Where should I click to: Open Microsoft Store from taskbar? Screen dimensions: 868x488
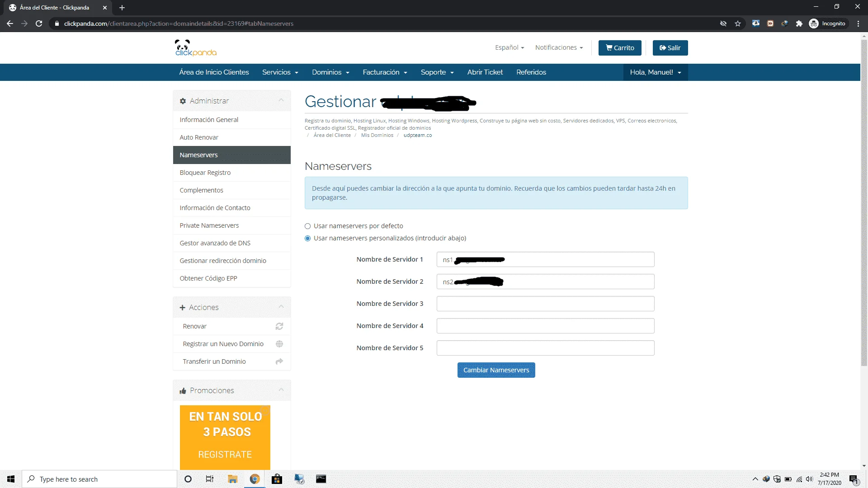[277, 479]
